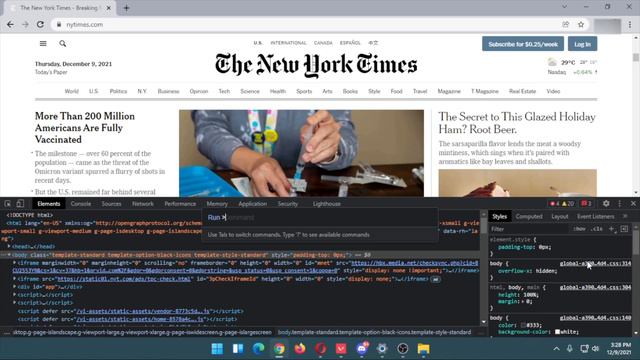640x360 pixels.
Task: Open the NYT hamburger sections menu
Action: click(43, 43)
